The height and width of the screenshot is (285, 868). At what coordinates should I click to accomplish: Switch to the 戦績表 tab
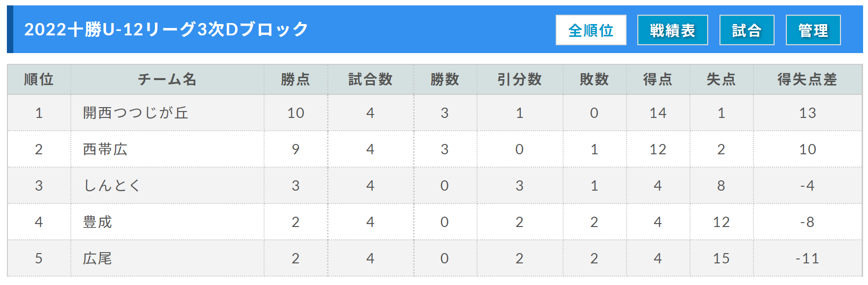click(x=672, y=30)
